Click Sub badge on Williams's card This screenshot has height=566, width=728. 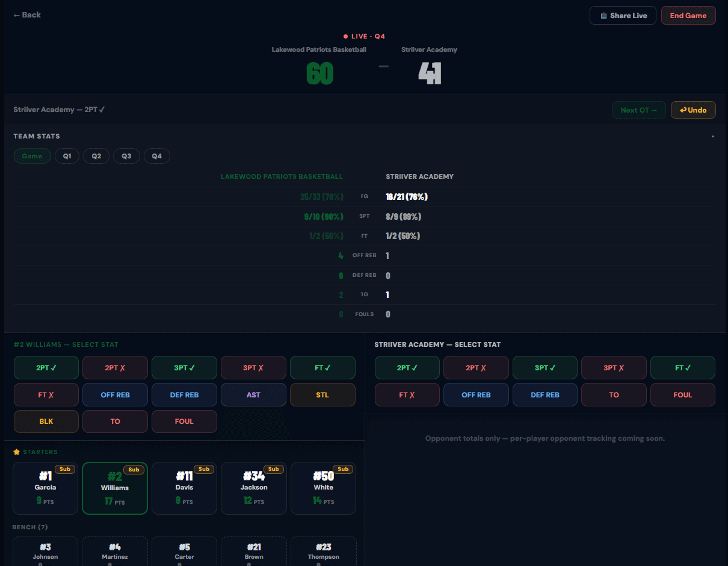[134, 470]
